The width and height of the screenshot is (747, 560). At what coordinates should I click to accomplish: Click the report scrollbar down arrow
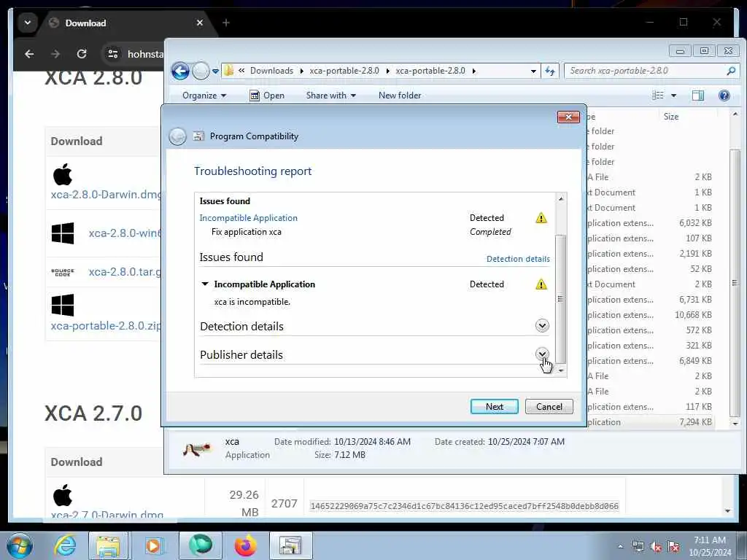pos(561,370)
